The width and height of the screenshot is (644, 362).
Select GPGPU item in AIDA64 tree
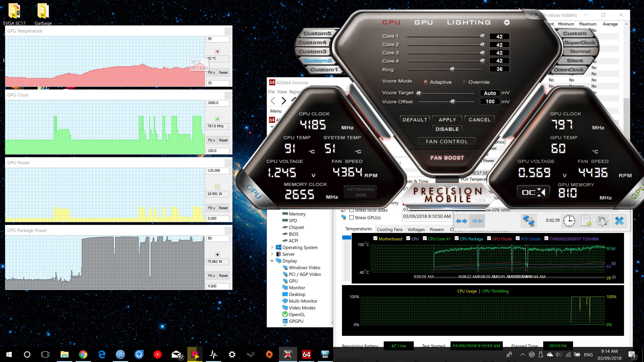[x=296, y=321]
